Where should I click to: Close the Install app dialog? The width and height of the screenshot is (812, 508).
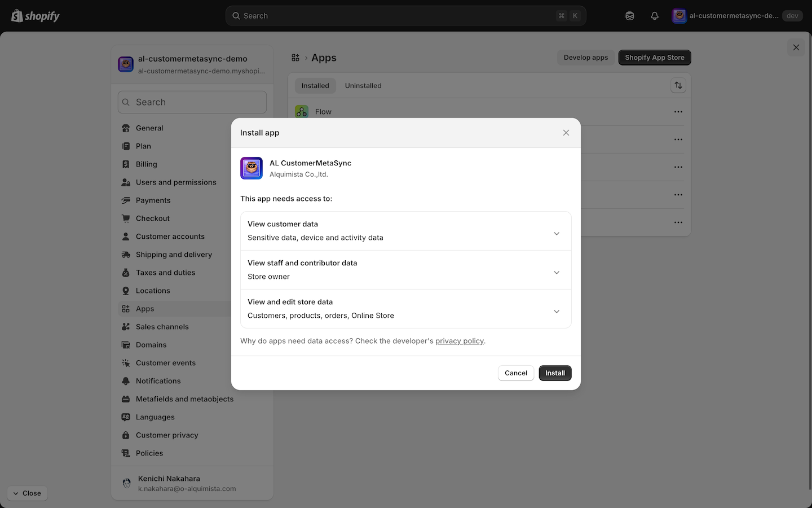click(x=566, y=133)
